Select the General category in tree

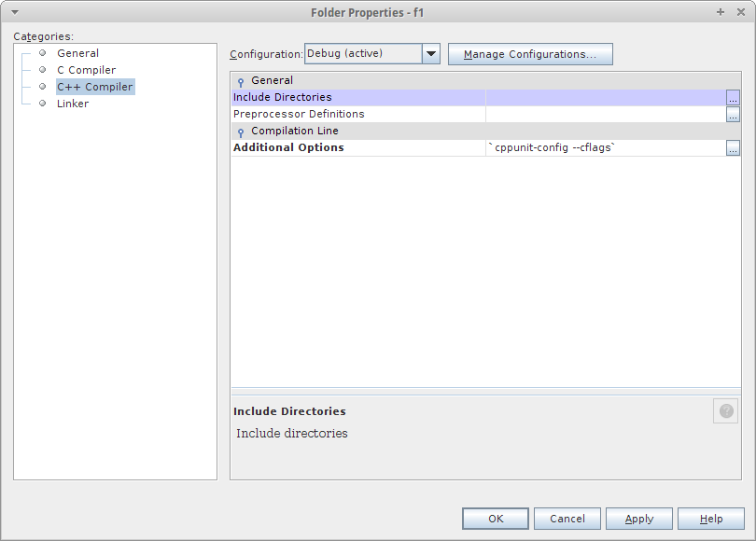(77, 53)
